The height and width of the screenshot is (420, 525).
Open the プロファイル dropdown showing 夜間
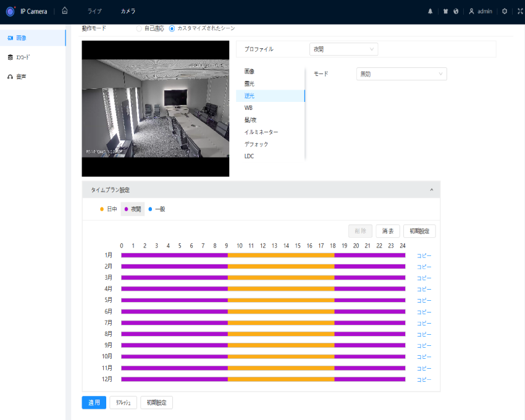pyautogui.click(x=343, y=49)
